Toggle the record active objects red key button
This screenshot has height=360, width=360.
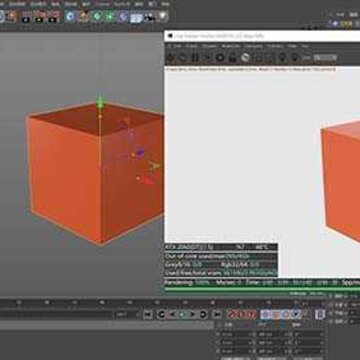click(x=233, y=314)
